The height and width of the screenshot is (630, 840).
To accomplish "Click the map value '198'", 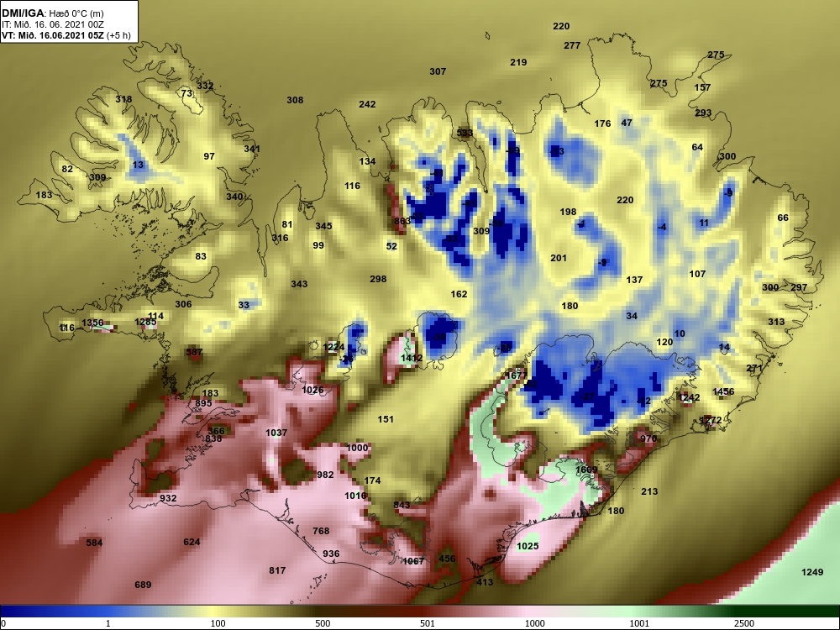I will pos(569,212).
